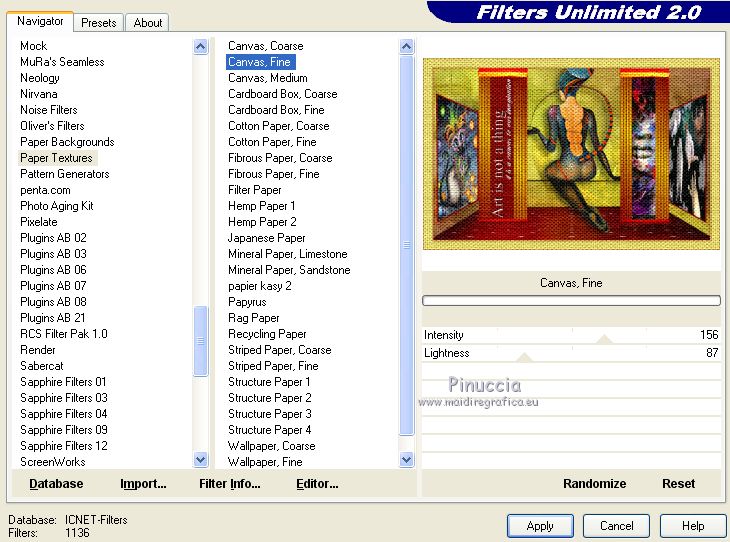
Task: Choose Hemp Paper 1 filter
Action: 261,206
